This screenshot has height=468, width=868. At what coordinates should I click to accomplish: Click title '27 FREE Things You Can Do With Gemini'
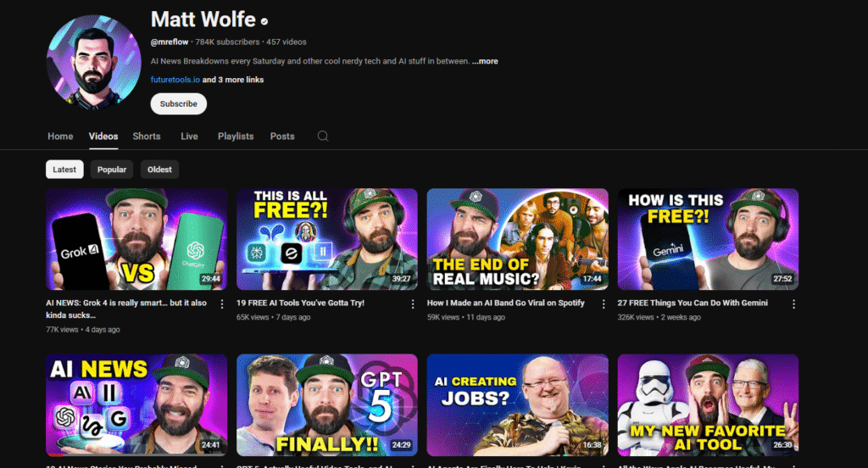693,303
